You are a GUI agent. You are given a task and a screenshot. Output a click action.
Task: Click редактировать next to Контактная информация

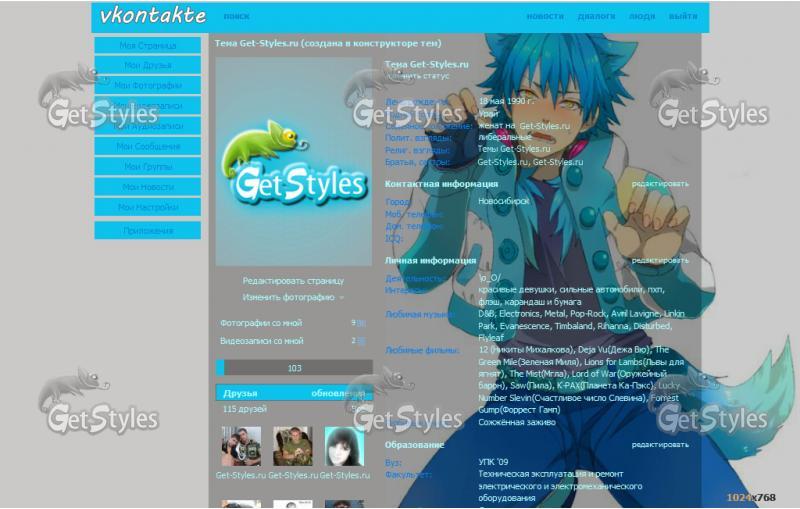(660, 184)
